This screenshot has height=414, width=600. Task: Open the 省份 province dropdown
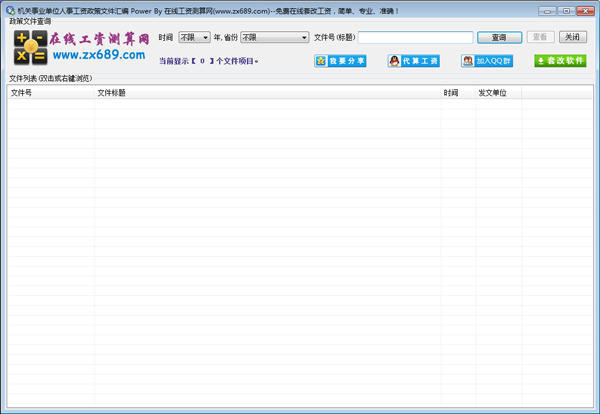(x=275, y=38)
